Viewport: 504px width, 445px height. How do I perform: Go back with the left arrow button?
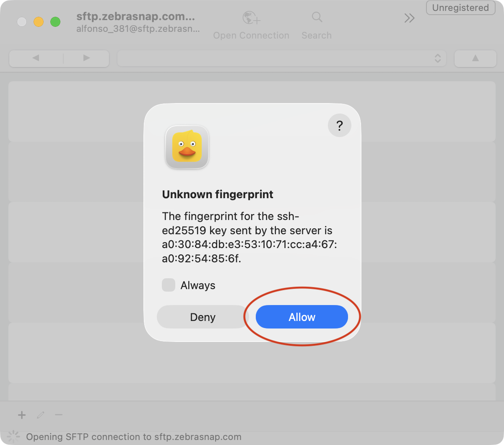[36, 58]
